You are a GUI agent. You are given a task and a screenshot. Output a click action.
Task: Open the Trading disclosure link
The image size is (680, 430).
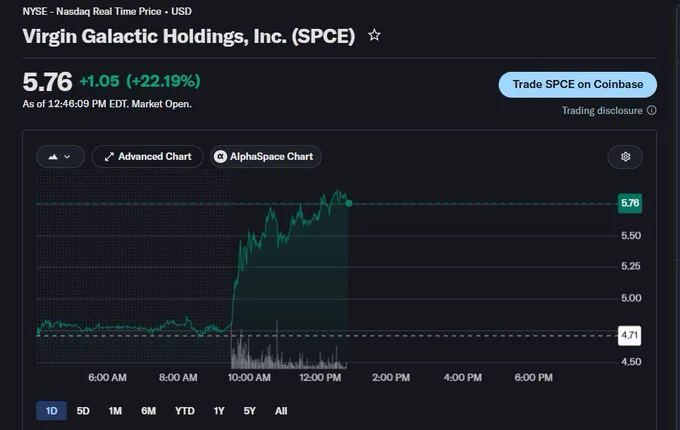click(x=602, y=111)
